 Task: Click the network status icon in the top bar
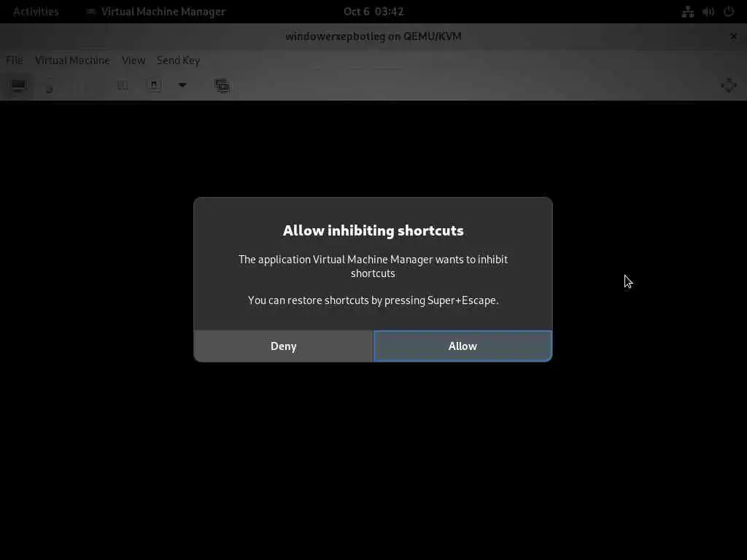click(x=687, y=12)
